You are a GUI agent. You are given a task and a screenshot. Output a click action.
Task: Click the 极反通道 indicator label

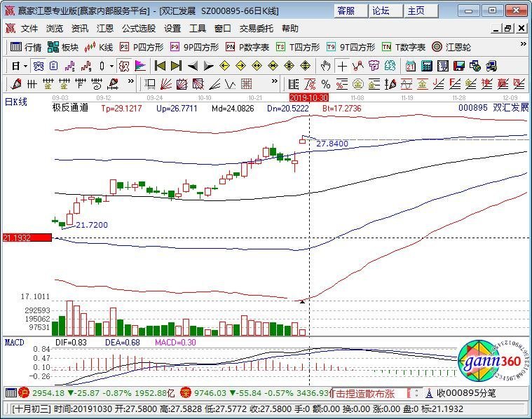tap(70, 108)
